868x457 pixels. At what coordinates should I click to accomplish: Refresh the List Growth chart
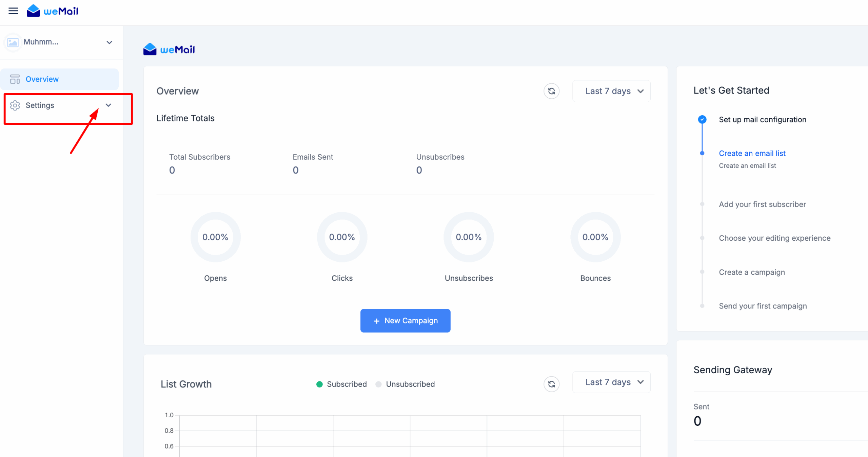(551, 384)
